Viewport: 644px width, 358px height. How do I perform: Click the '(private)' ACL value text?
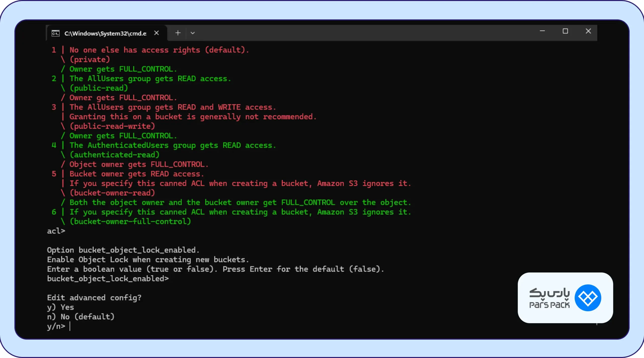coord(90,59)
